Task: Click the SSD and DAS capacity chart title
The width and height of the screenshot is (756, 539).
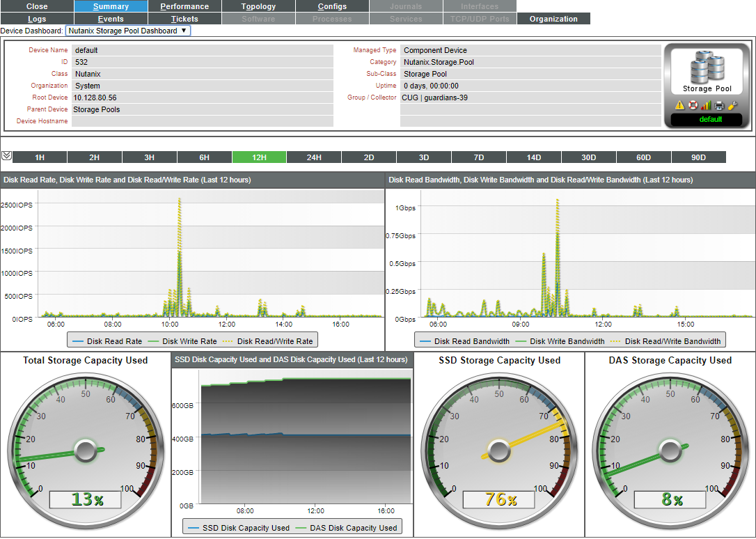Action: [291, 359]
